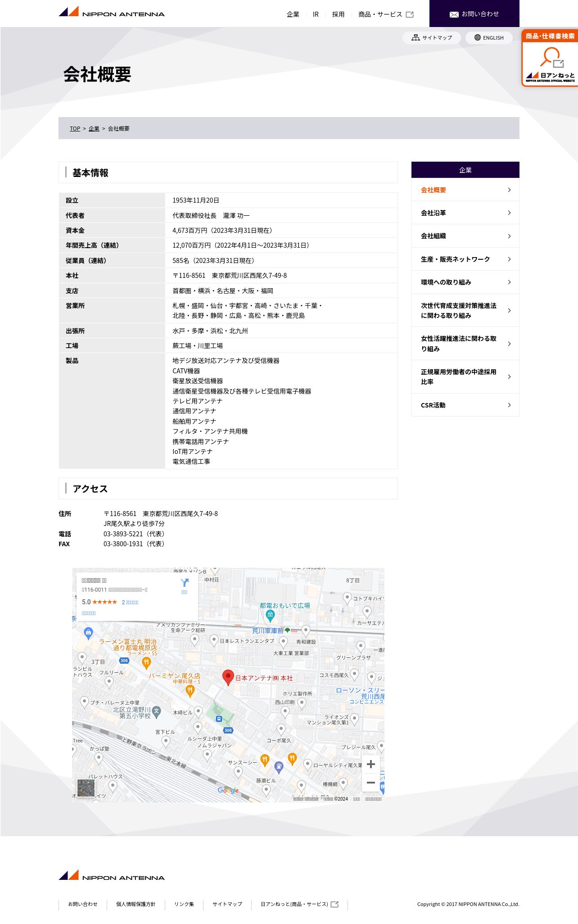The image size is (578, 924).
Task: Click バーミヤン 尾久店 restaurant marker
Action: [190, 690]
